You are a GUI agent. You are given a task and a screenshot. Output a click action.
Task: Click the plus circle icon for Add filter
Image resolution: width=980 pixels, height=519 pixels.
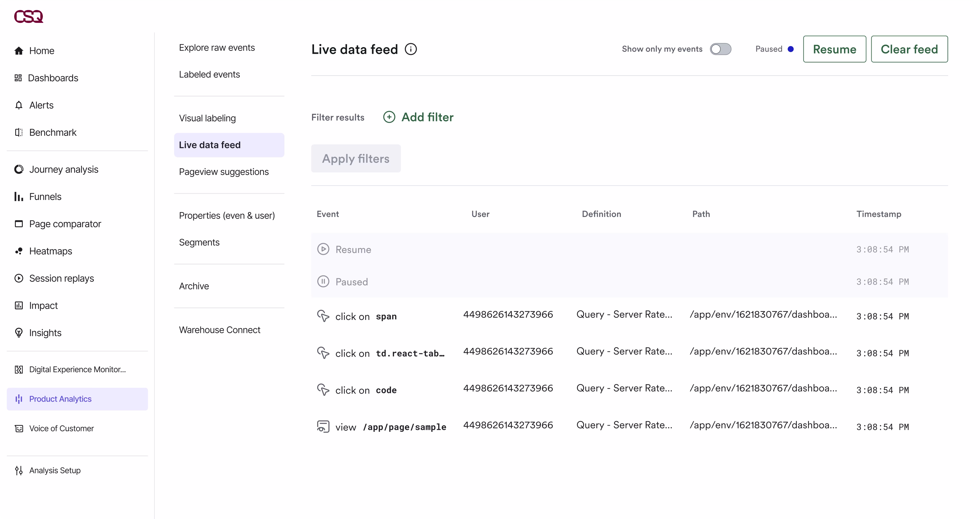(x=389, y=117)
